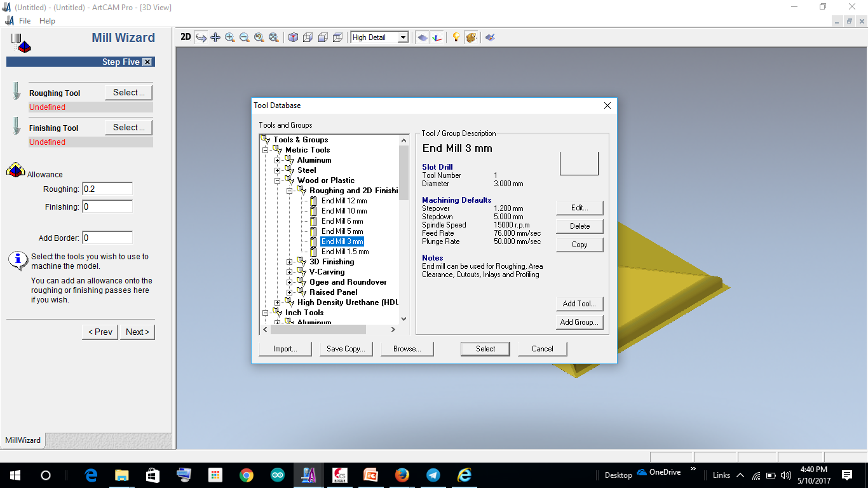The image size is (868, 488).
Task: Expand the Steel group in tool tree
Action: [x=278, y=170]
